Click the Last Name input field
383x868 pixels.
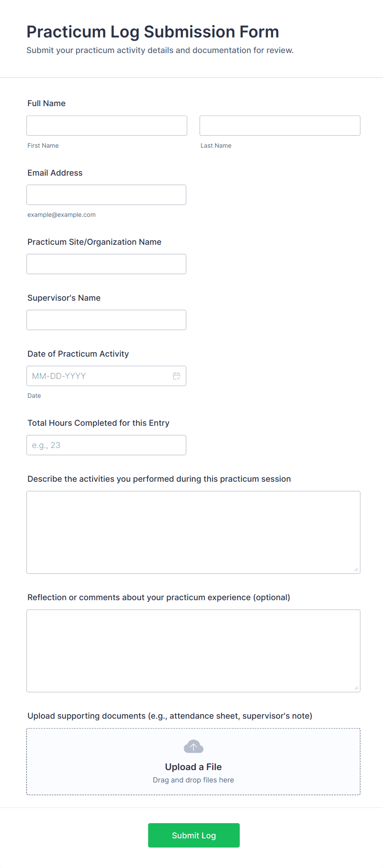(x=280, y=125)
